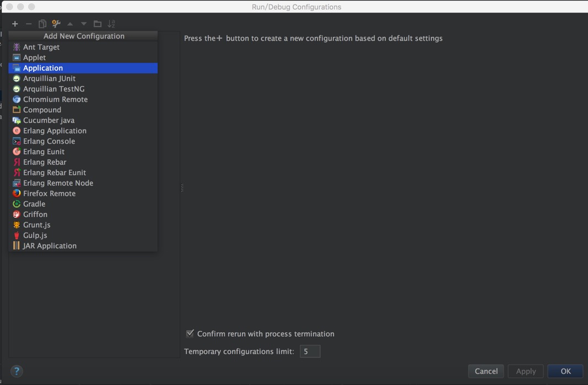588x385 pixels.
Task: Click the Temporary configurations limit field
Action: coord(310,351)
